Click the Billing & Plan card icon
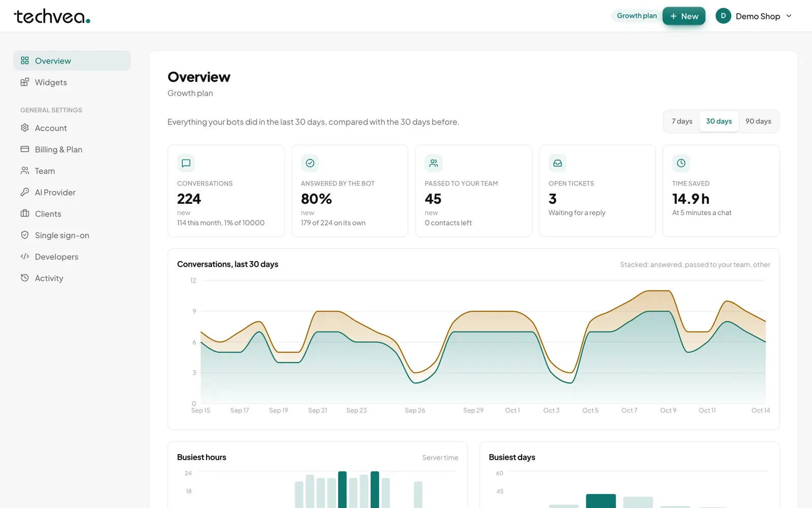This screenshot has height=508, width=812. (25, 149)
